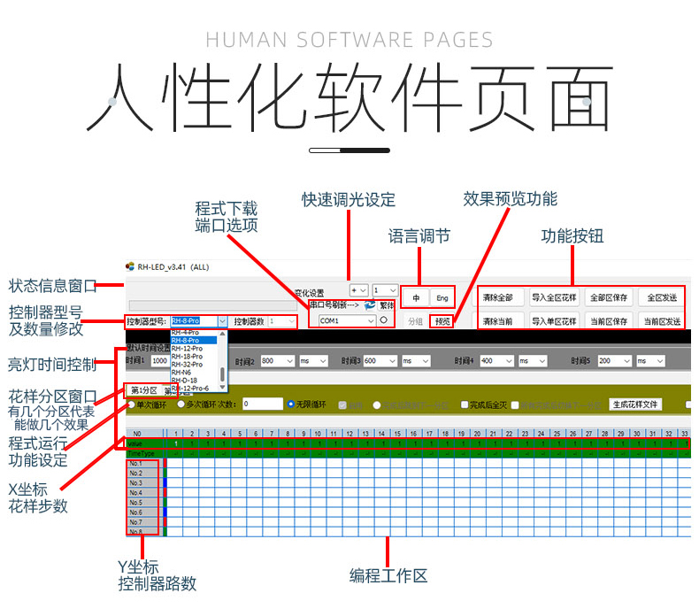Click the RH-LED app icon in title bar

click(x=129, y=266)
